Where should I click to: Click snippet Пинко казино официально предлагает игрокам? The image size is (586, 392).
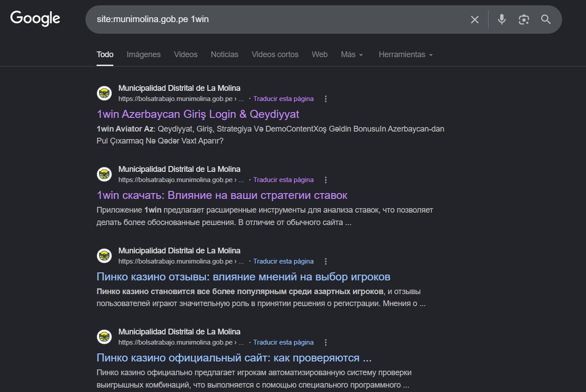coord(254,379)
